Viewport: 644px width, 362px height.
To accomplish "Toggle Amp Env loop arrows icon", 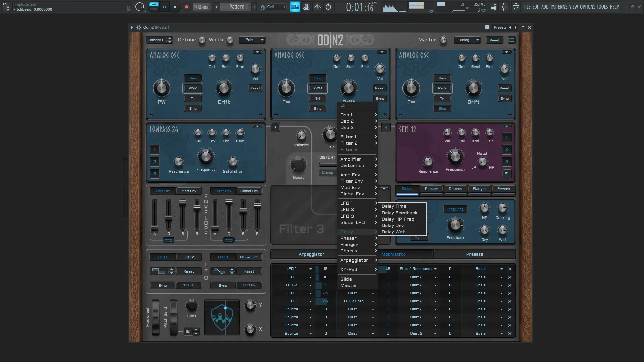I will tap(168, 240).
